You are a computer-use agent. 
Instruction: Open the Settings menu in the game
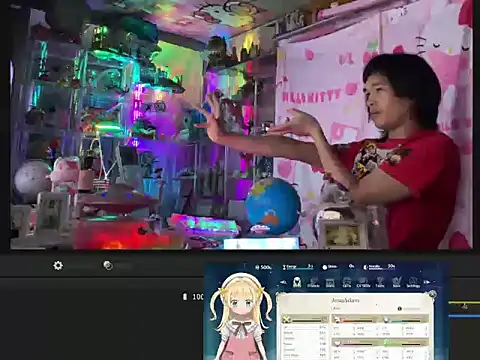[x=413, y=283]
